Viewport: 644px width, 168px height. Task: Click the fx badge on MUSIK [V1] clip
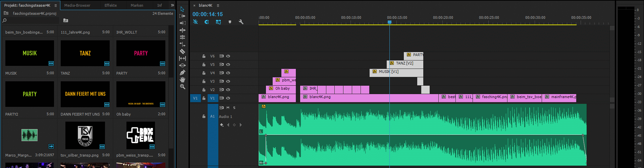coord(374,72)
